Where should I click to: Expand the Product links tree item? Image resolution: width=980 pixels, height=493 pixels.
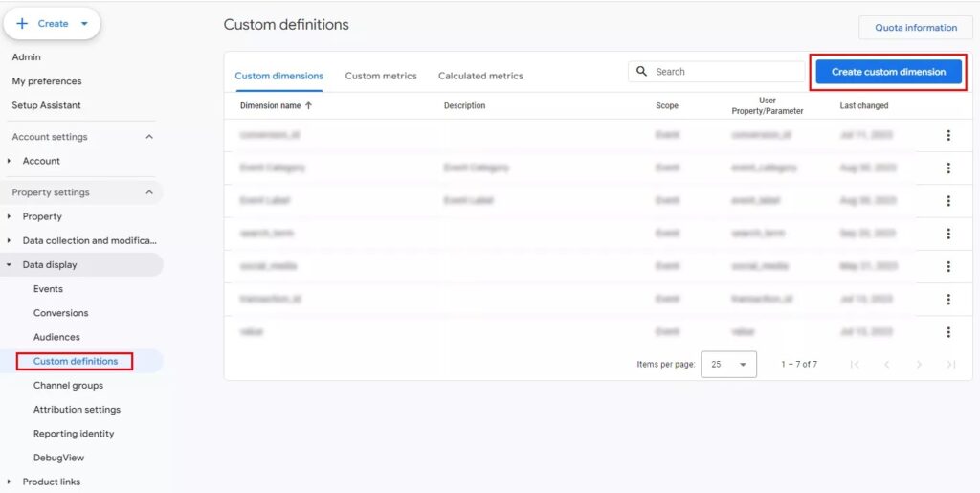click(x=10, y=482)
